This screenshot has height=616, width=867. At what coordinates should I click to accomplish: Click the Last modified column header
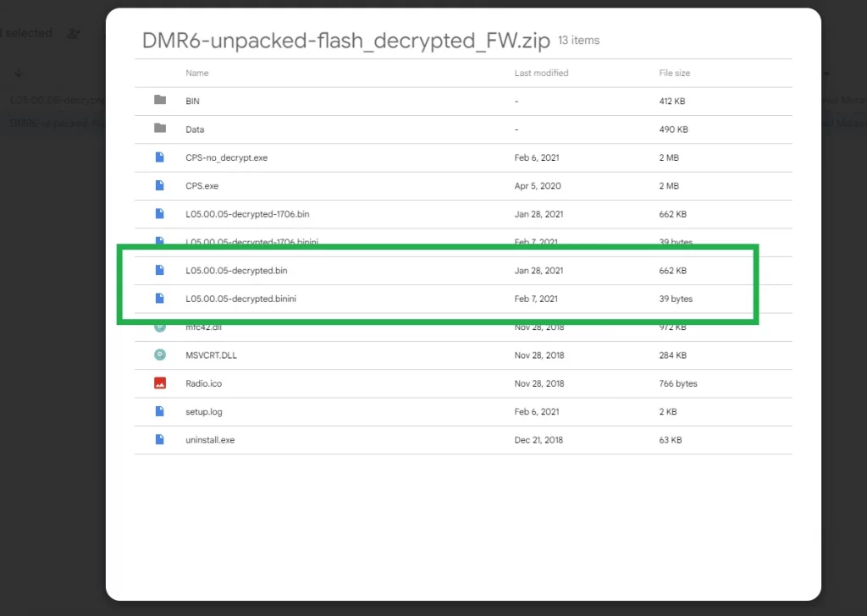click(541, 74)
